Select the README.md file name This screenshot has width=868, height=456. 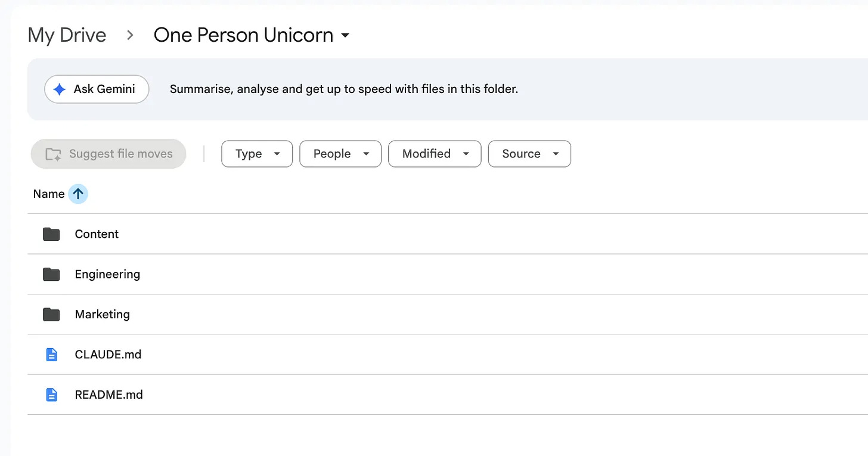point(108,395)
